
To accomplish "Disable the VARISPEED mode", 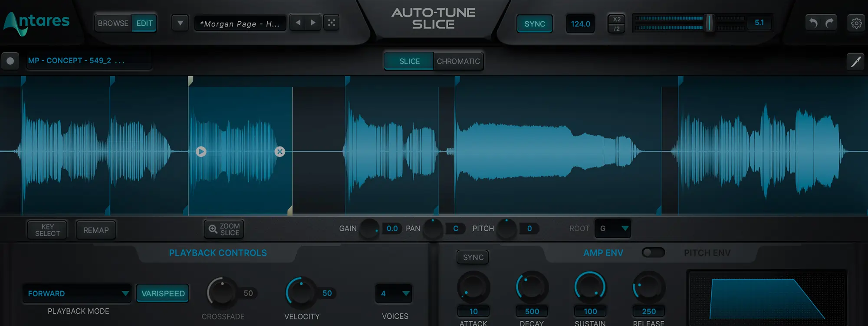I will pyautogui.click(x=163, y=293).
